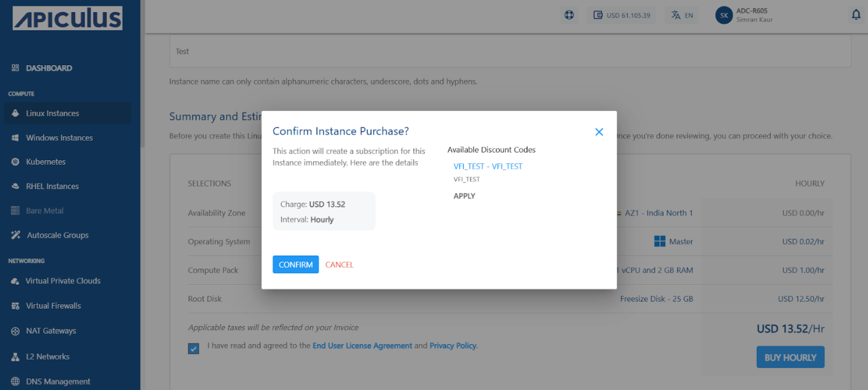Click the DNS Management globe icon
Screen dimensions: 868x390
click(x=15, y=382)
